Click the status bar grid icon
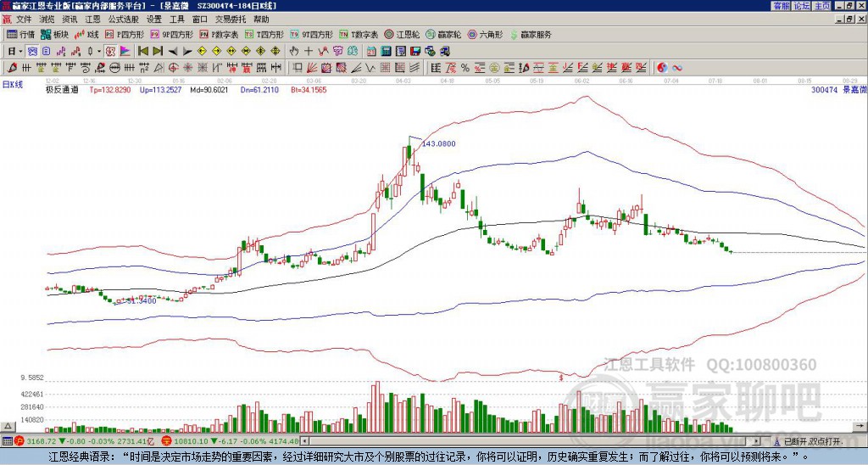 (7, 441)
